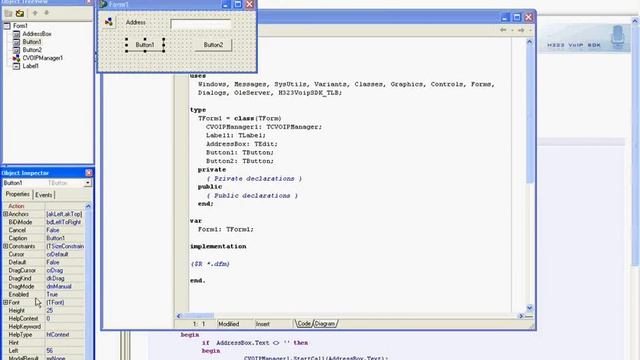Click the {$R *.dfm} directive line
The width and height of the screenshot is (640, 360).
pyautogui.click(x=210, y=264)
